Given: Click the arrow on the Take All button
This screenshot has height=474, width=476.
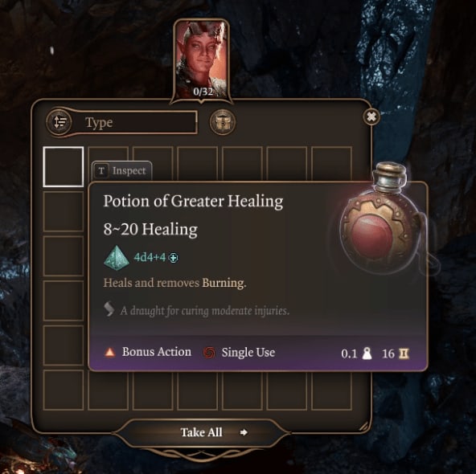Looking at the screenshot, I should click(x=244, y=432).
